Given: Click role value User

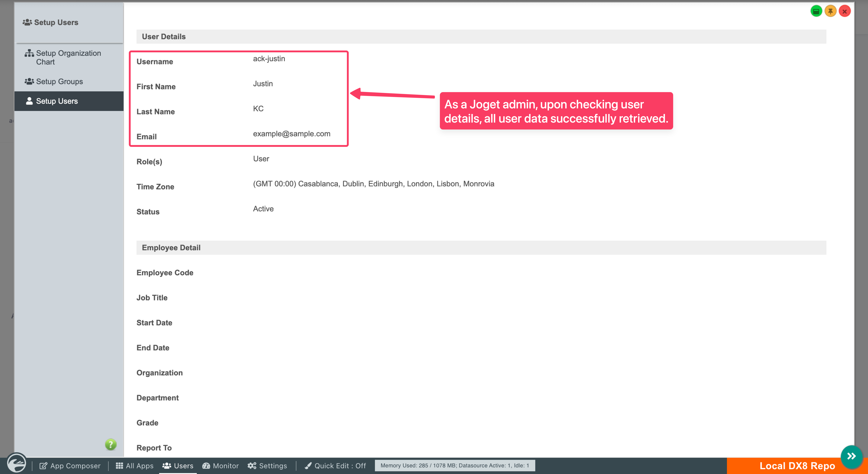Looking at the screenshot, I should pos(261,159).
